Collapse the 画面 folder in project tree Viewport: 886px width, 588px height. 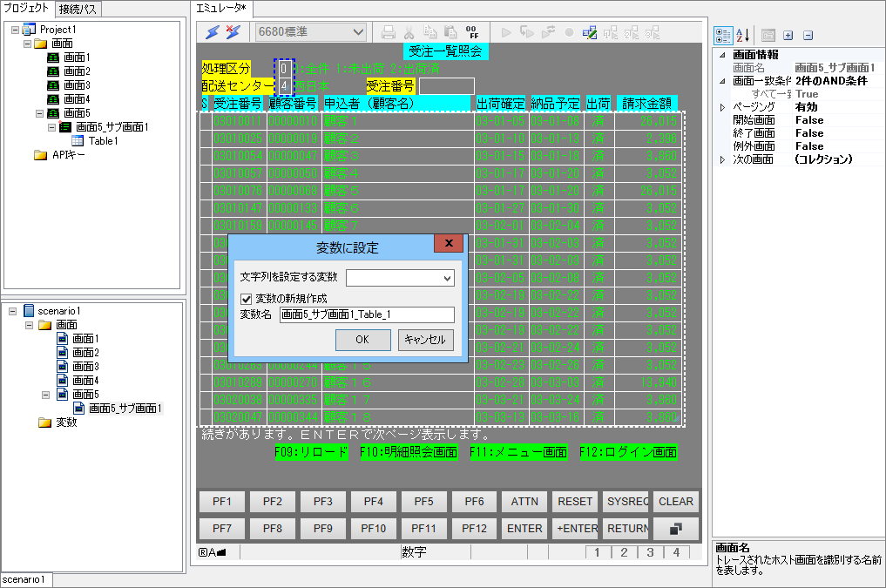(x=27, y=44)
